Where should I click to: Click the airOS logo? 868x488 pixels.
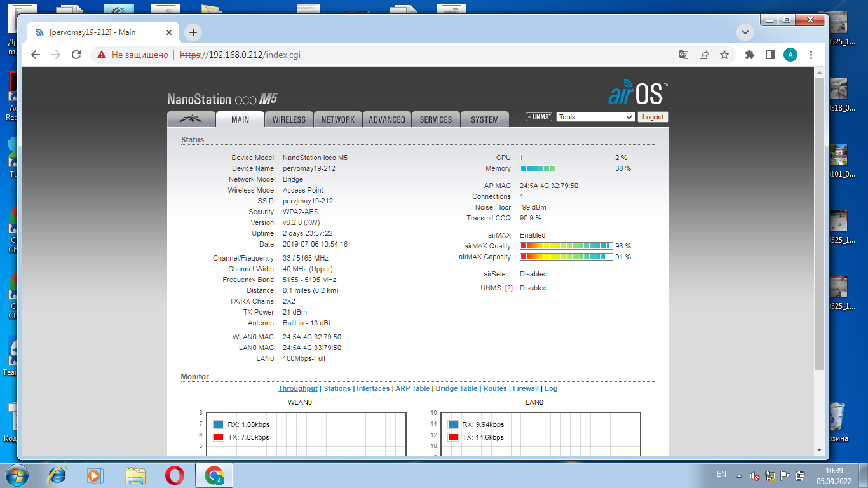tap(637, 93)
